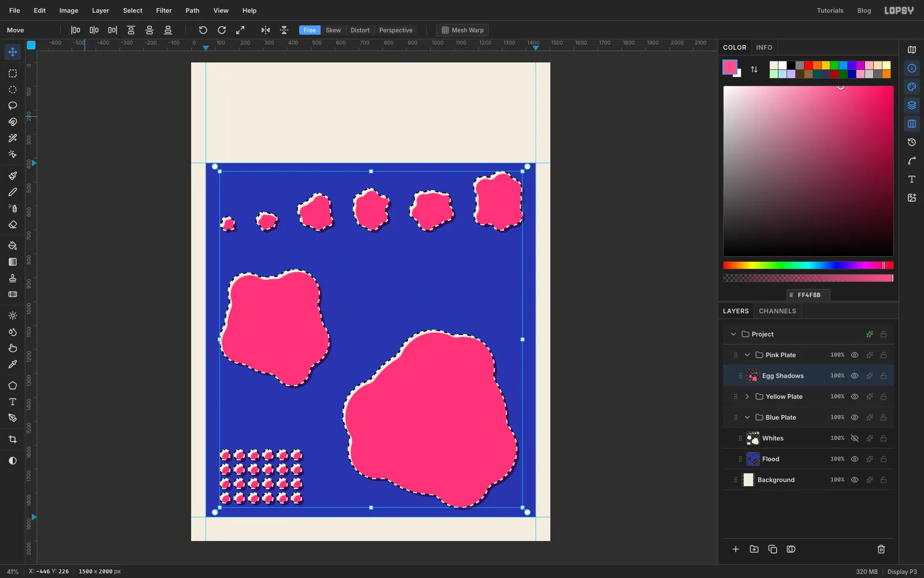Choose Skew transform mode

coord(333,30)
